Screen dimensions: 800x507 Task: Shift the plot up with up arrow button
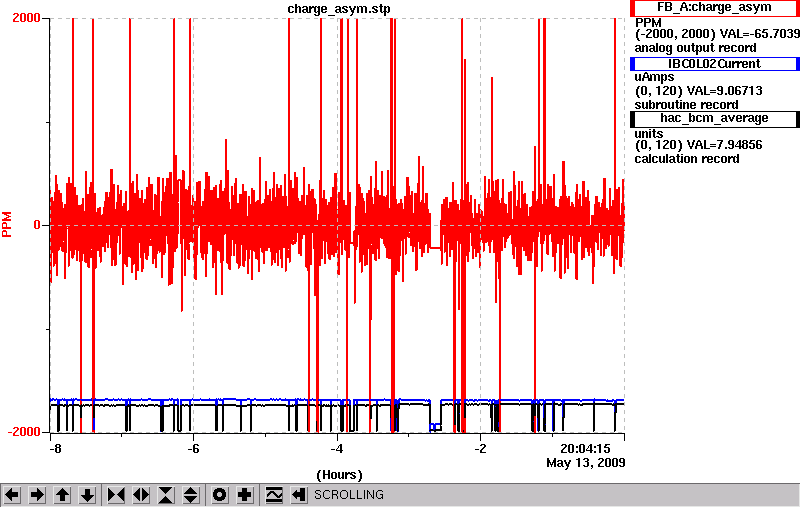[x=62, y=495]
